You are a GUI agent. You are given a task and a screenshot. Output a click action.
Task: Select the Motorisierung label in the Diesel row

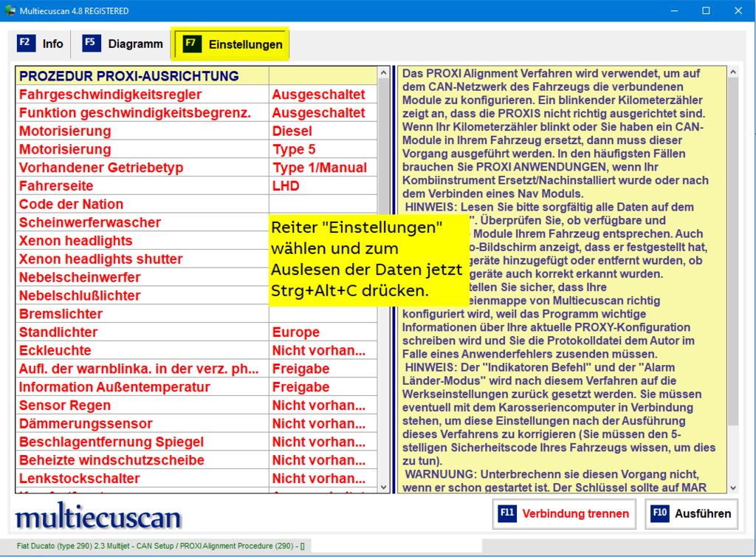point(65,131)
